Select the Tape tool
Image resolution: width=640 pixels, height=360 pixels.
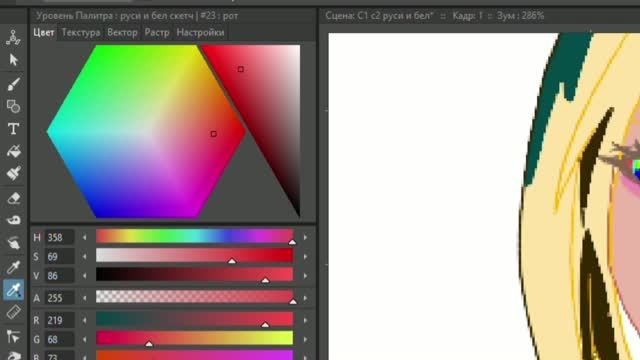(13, 220)
